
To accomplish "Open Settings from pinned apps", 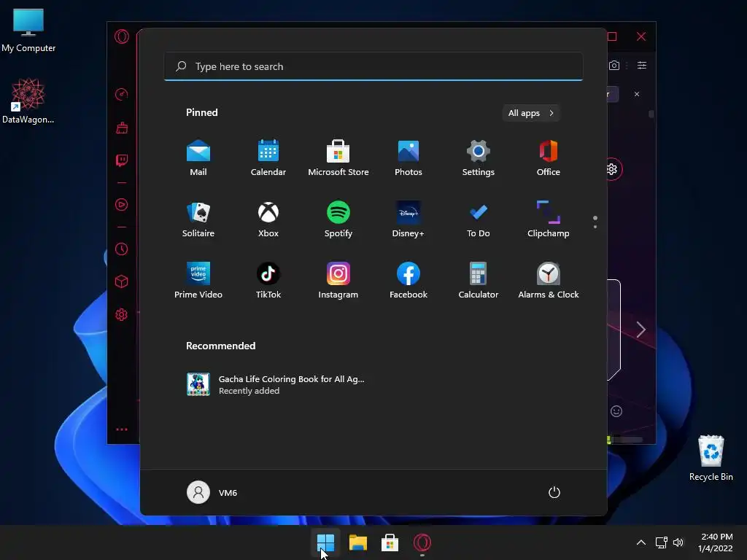I will 479,158.
